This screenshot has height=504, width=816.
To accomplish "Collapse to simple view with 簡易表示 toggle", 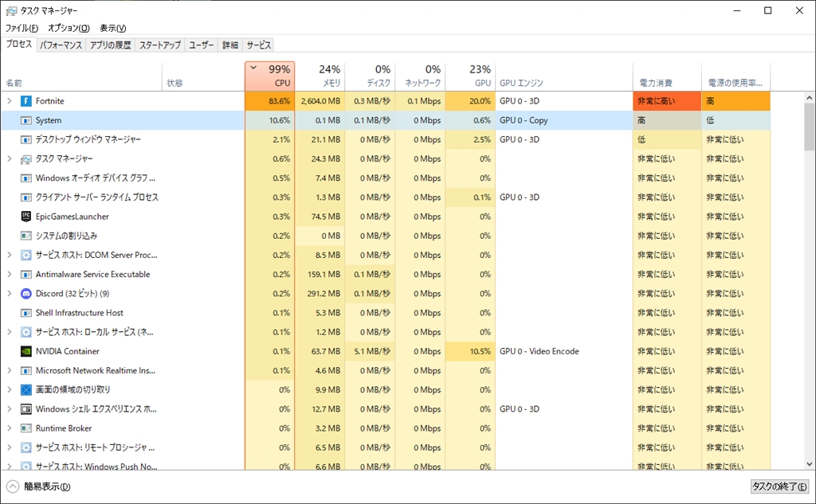I will click(38, 486).
